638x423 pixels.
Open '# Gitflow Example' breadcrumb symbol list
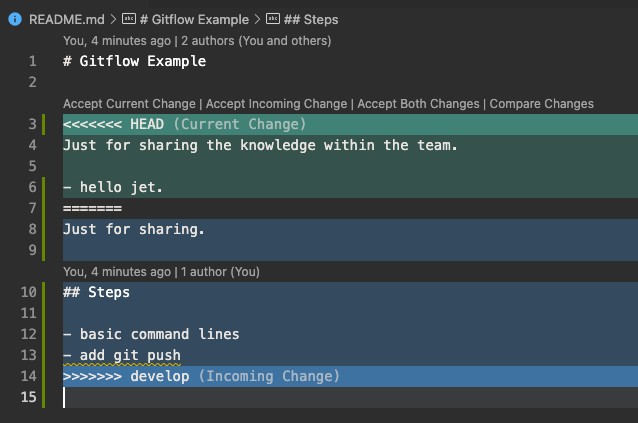(196, 19)
